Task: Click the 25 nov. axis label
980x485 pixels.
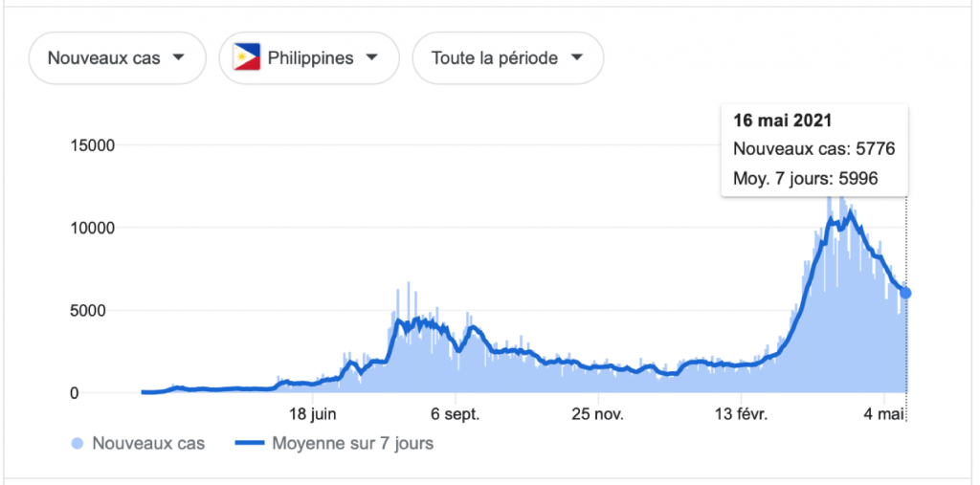Action: click(x=599, y=415)
